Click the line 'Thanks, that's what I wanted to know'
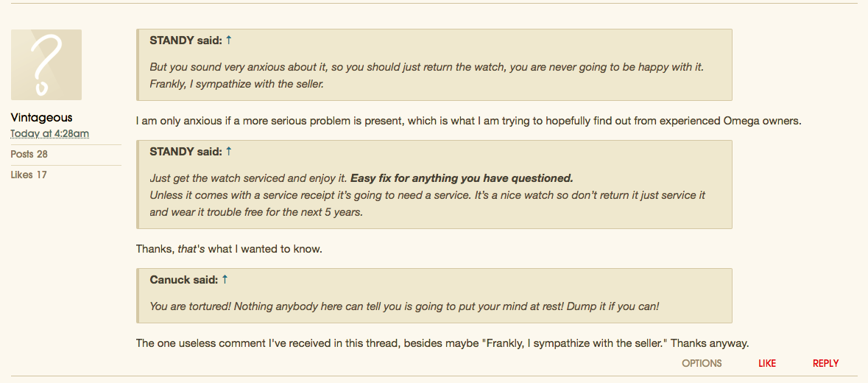The height and width of the screenshot is (383, 868). point(229,249)
